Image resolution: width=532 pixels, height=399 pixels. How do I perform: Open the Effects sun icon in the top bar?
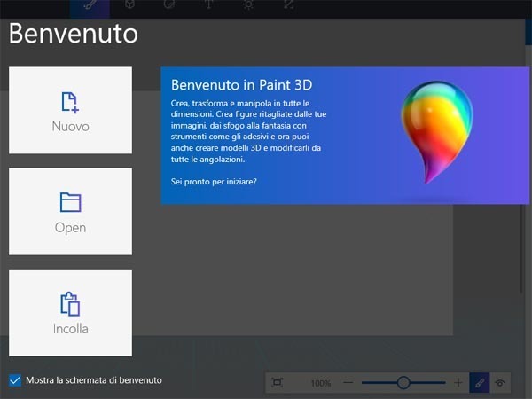point(248,4)
